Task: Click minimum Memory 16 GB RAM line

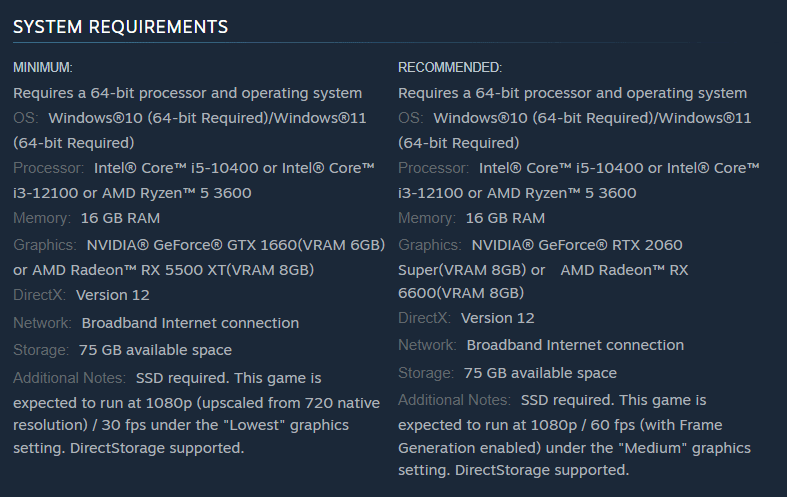Action: [87, 218]
